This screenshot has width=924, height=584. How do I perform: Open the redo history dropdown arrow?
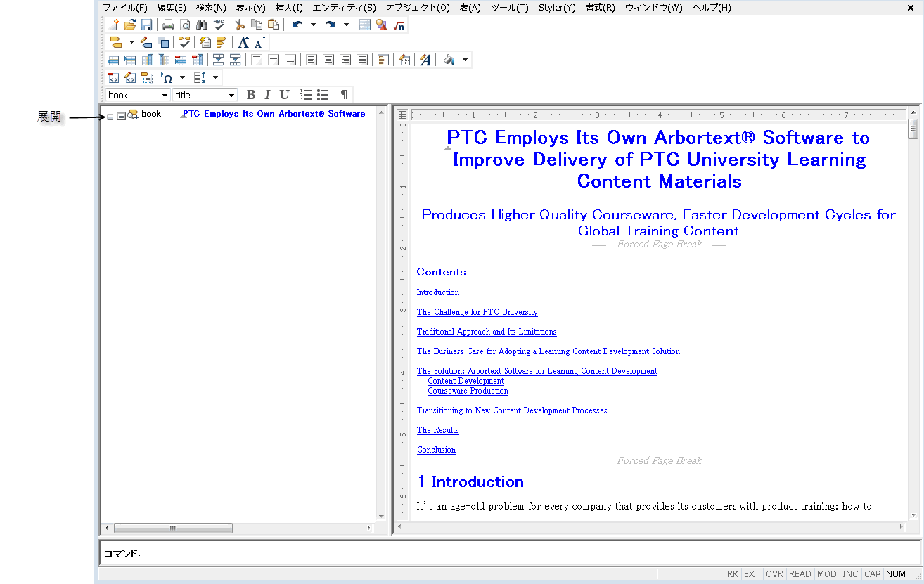tap(346, 25)
